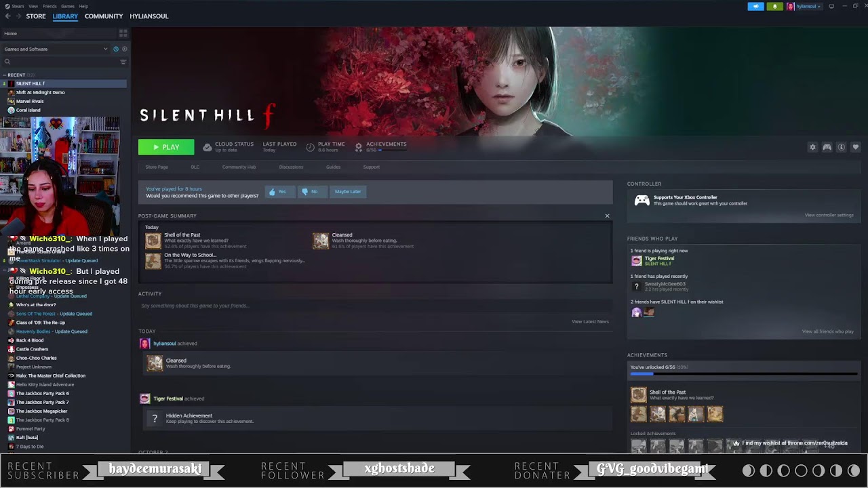Select Halo: The Master Chief Collection
The image size is (868, 488).
pyautogui.click(x=50, y=375)
